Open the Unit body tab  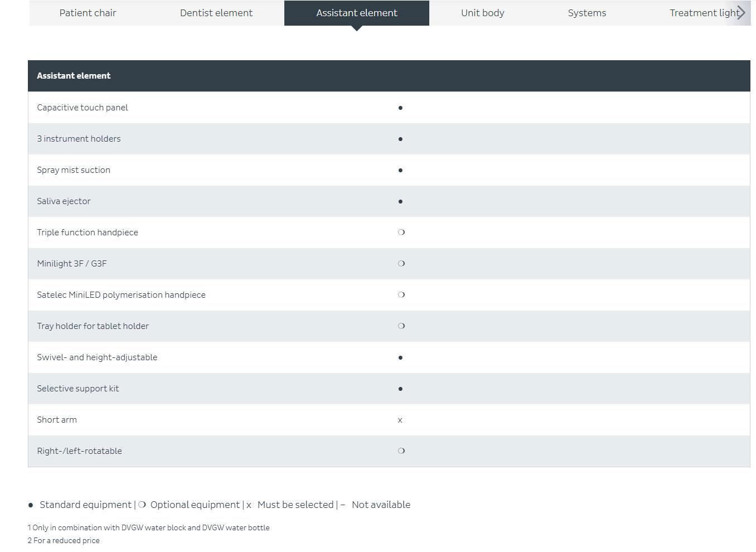click(x=483, y=13)
